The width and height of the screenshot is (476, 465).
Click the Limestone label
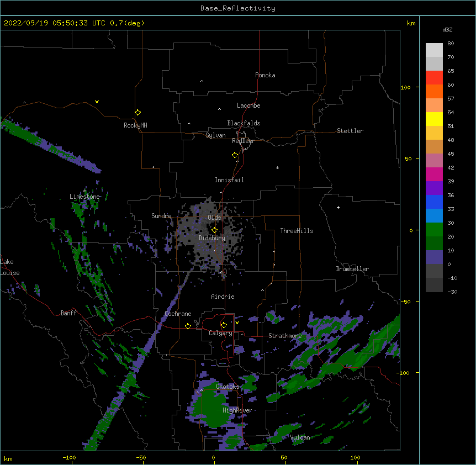tap(84, 197)
